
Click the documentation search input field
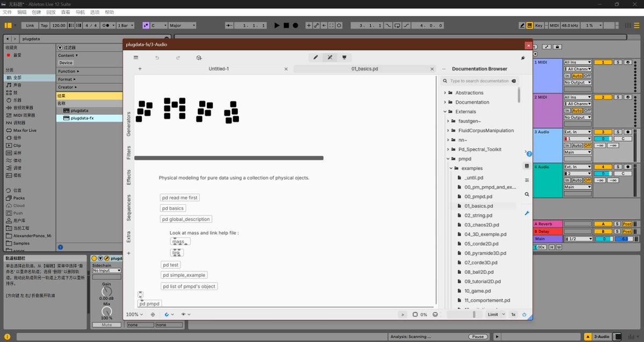479,81
